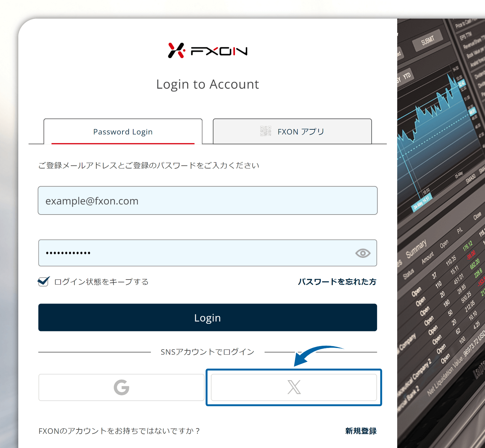This screenshot has height=448, width=485.
Task: Click the FXON logo
Action: [x=207, y=50]
